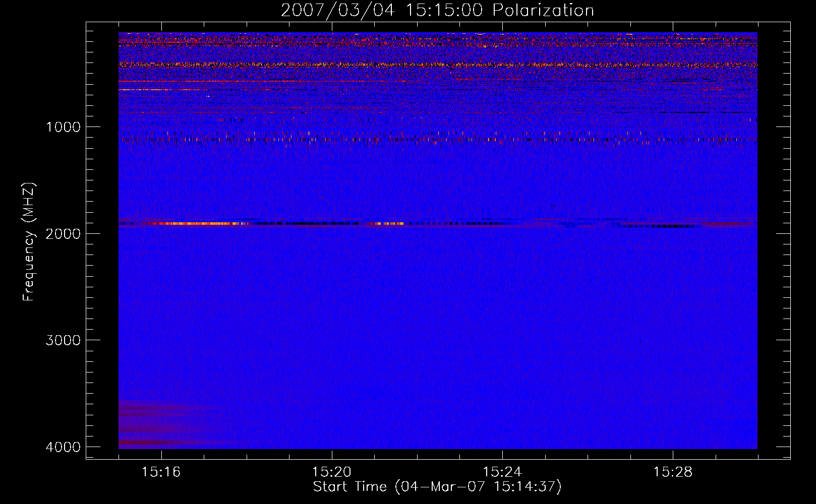Click the red patch near 4000 MHz at 15:15

pos(151,442)
